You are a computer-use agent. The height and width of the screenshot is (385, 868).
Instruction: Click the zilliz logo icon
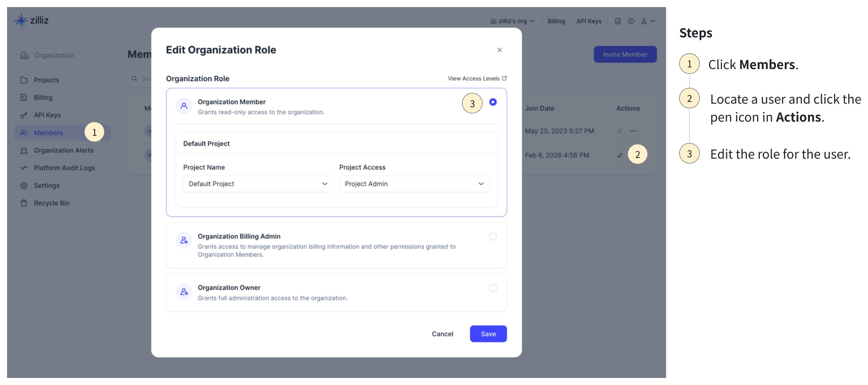(21, 20)
